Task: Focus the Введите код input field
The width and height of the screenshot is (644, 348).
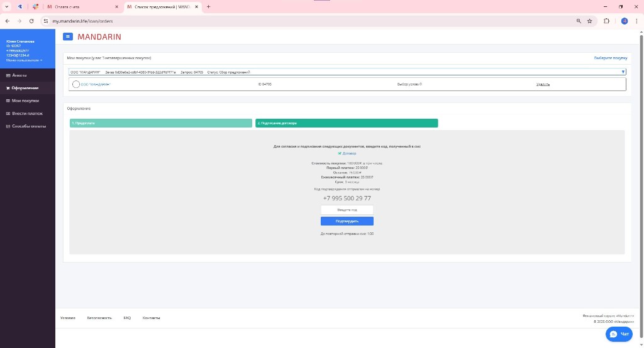Action: pyautogui.click(x=347, y=210)
